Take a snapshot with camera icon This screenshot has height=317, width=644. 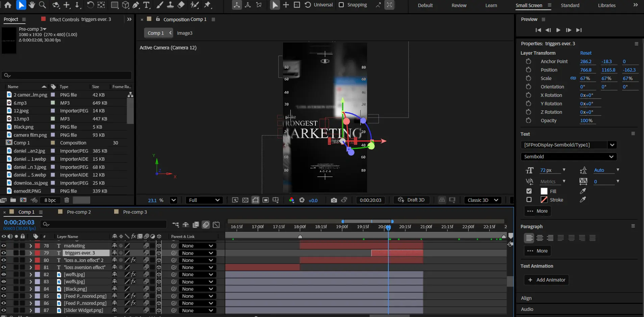[334, 200]
